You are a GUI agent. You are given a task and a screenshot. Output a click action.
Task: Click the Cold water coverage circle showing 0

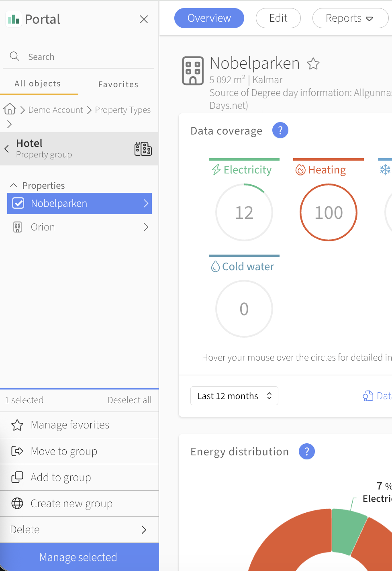click(244, 309)
